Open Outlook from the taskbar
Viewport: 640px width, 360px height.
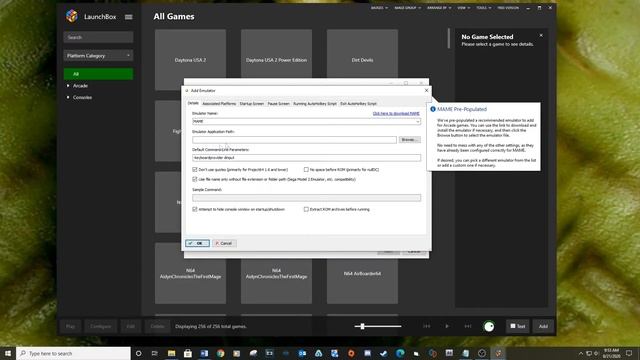click(302, 353)
